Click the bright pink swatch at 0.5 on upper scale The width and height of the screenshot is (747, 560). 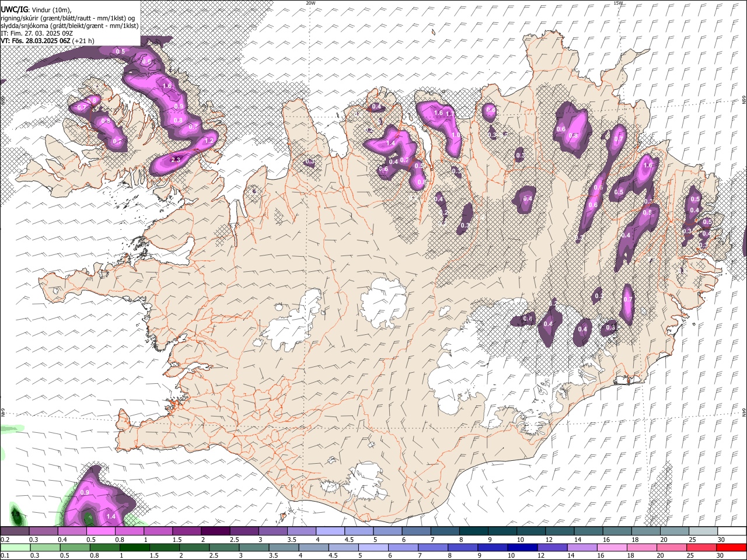[101, 531]
